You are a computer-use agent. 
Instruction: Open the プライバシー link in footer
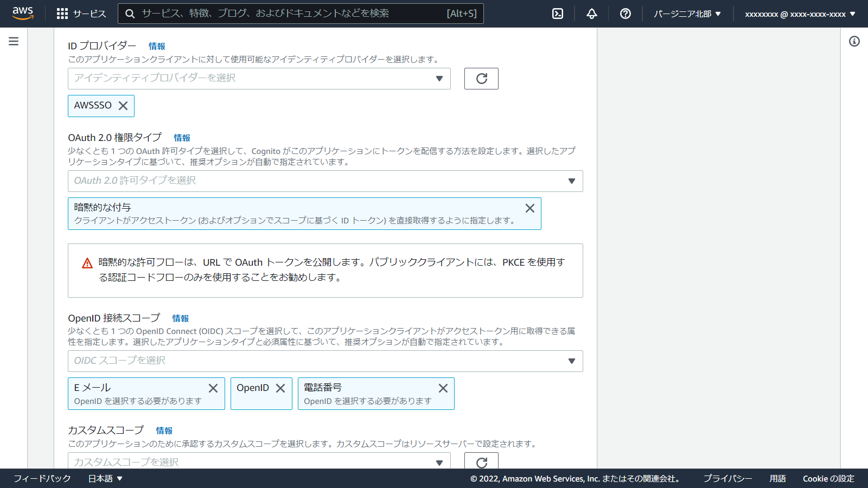pos(727,479)
